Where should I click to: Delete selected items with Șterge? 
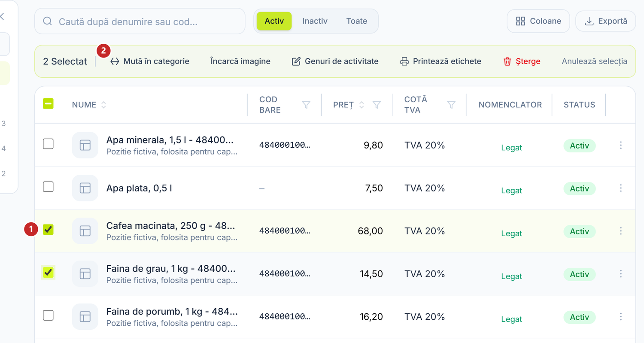[522, 61]
